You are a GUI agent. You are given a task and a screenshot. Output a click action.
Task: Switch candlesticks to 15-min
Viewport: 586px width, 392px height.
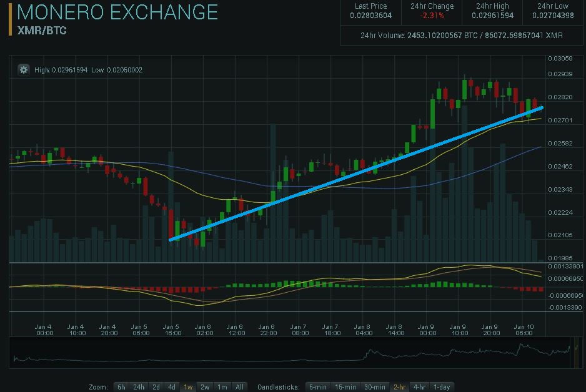(345, 387)
